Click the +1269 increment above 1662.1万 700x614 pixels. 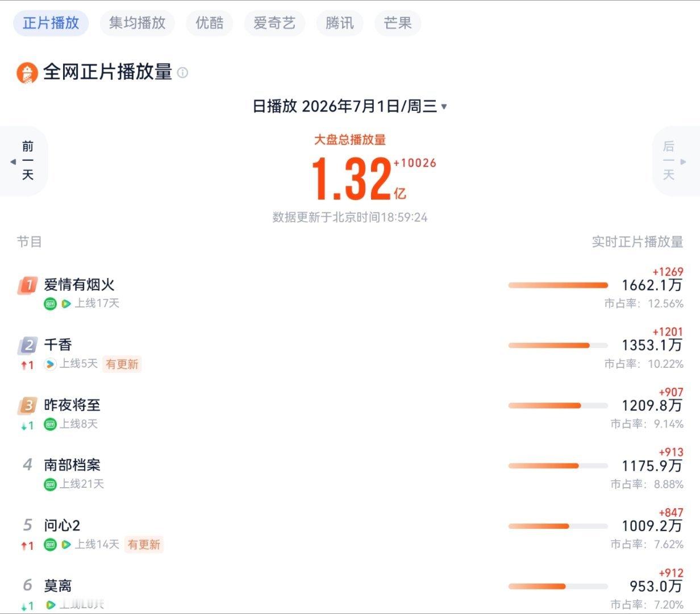click(668, 272)
